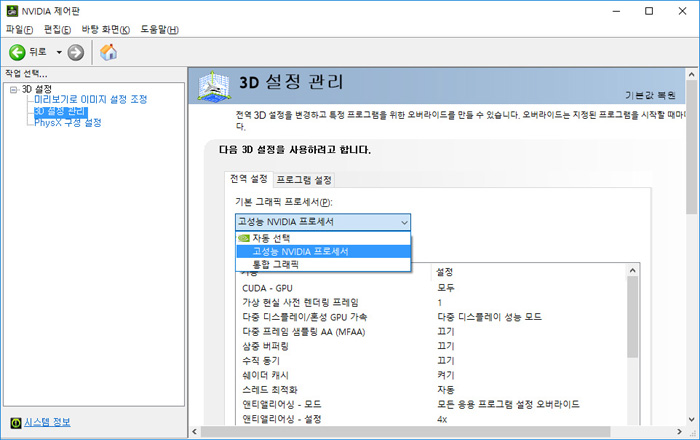Image resolution: width=700 pixels, height=440 pixels.
Task: Open the back history dropdown arrow
Action: pos(59,52)
